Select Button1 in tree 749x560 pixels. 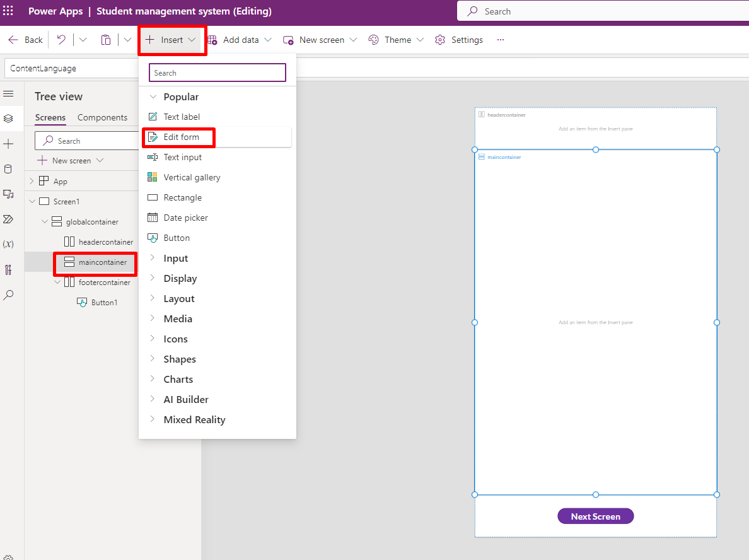click(104, 303)
